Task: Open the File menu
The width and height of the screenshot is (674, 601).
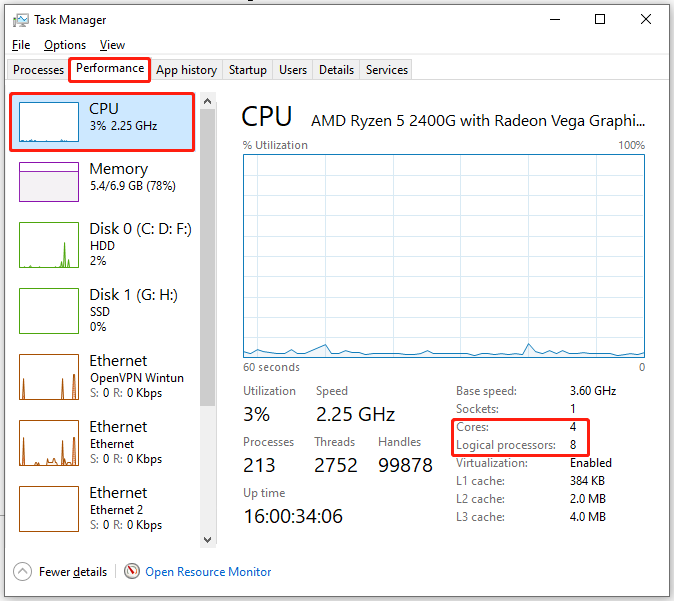Action: pos(21,45)
